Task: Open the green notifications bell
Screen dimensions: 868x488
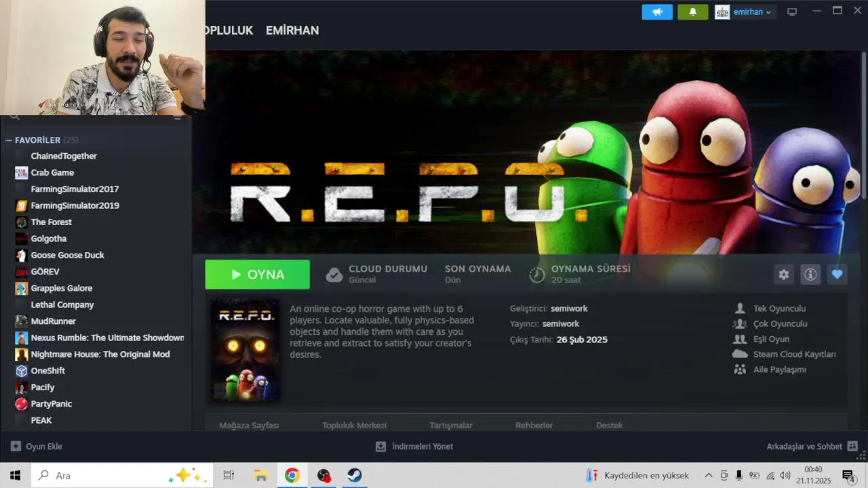Action: 693,12
